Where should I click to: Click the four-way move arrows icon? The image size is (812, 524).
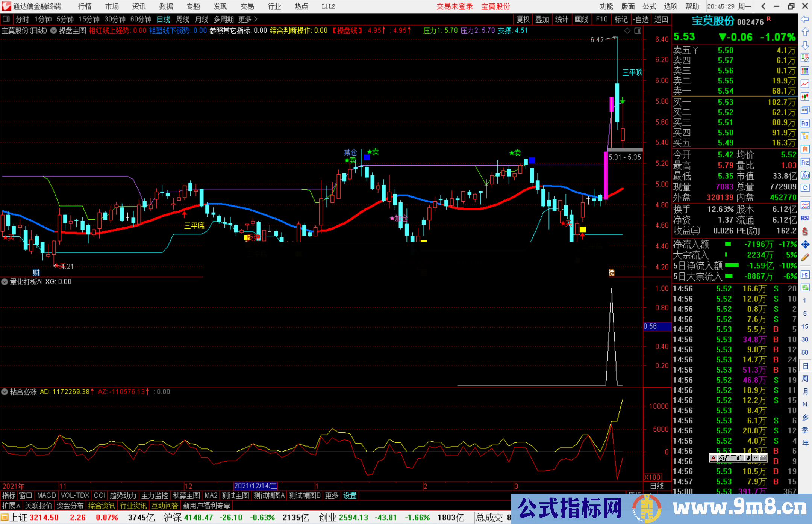pos(805,245)
